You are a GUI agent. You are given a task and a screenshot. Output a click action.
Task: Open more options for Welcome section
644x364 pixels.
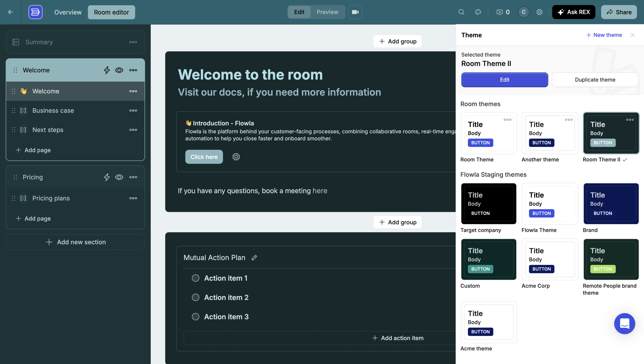click(x=133, y=70)
